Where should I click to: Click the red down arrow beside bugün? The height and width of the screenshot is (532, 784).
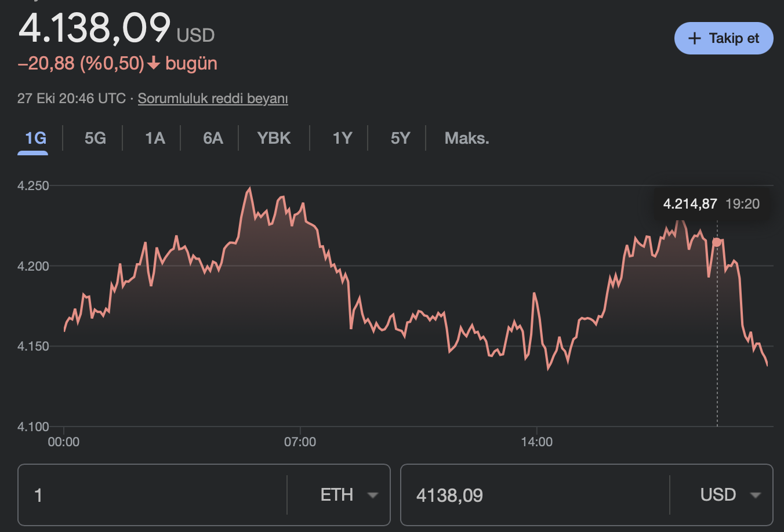(x=154, y=63)
